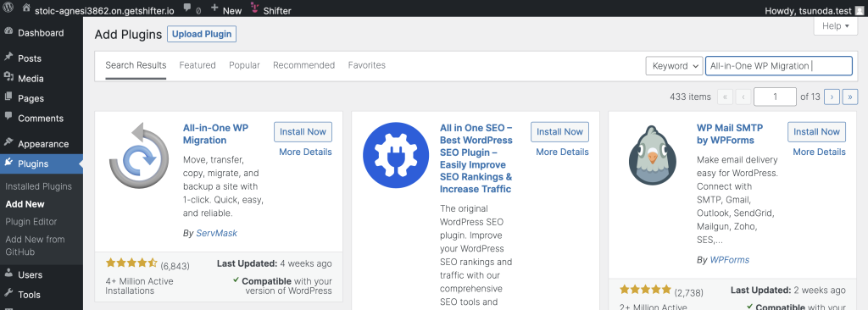Install All-in-One WP Migration now
Image resolution: width=868 pixels, height=310 pixels.
pyautogui.click(x=303, y=132)
